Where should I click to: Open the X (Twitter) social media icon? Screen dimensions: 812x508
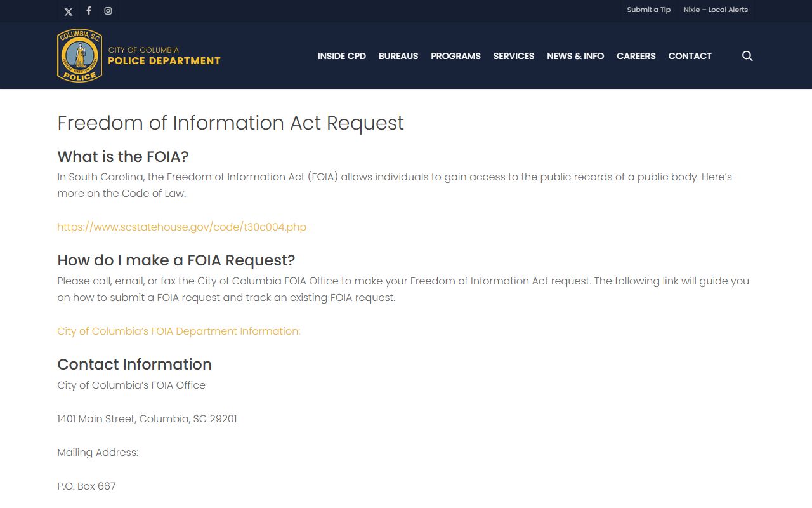pyautogui.click(x=69, y=11)
